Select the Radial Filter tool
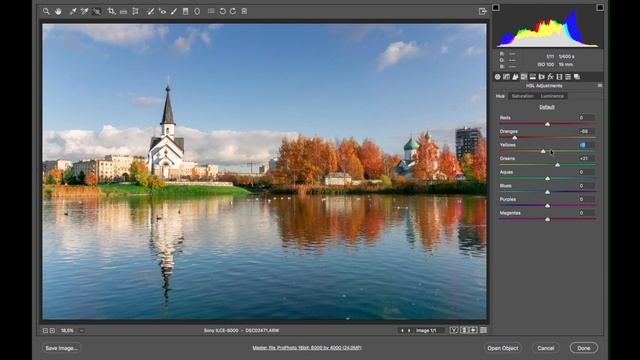 pos(197,11)
